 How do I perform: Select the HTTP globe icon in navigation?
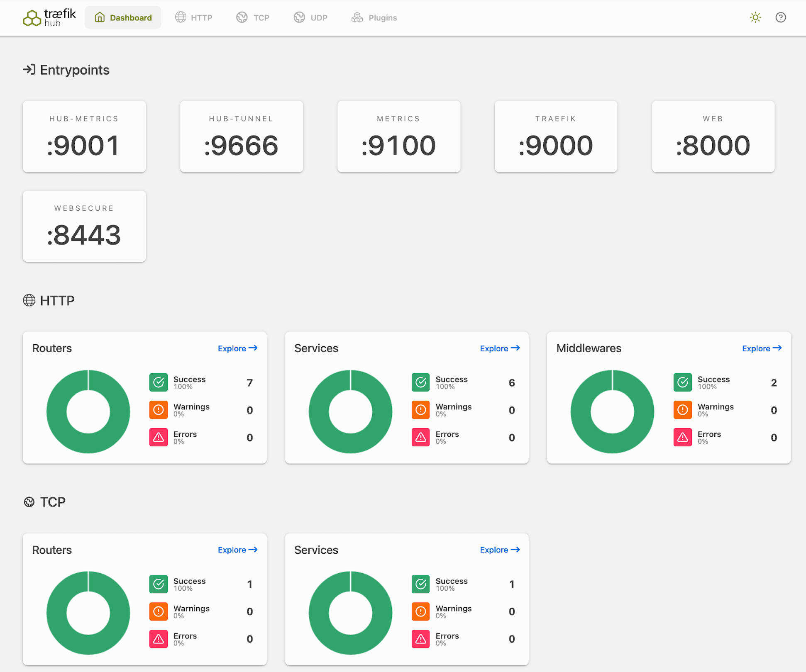pos(180,17)
